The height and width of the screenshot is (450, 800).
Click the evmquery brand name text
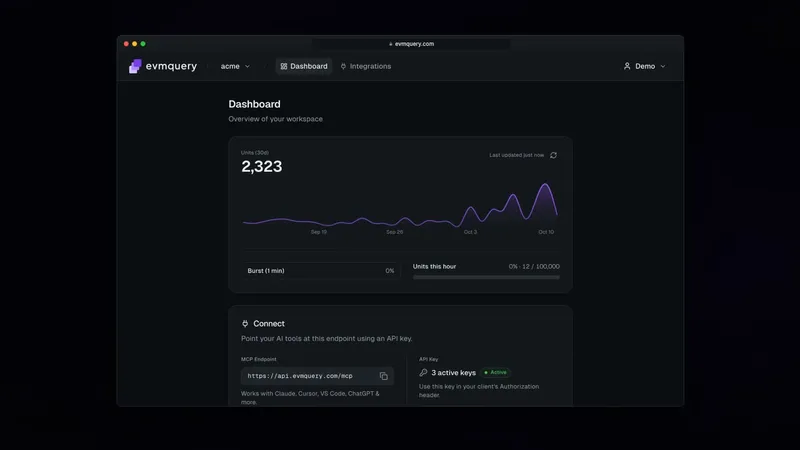pos(171,66)
